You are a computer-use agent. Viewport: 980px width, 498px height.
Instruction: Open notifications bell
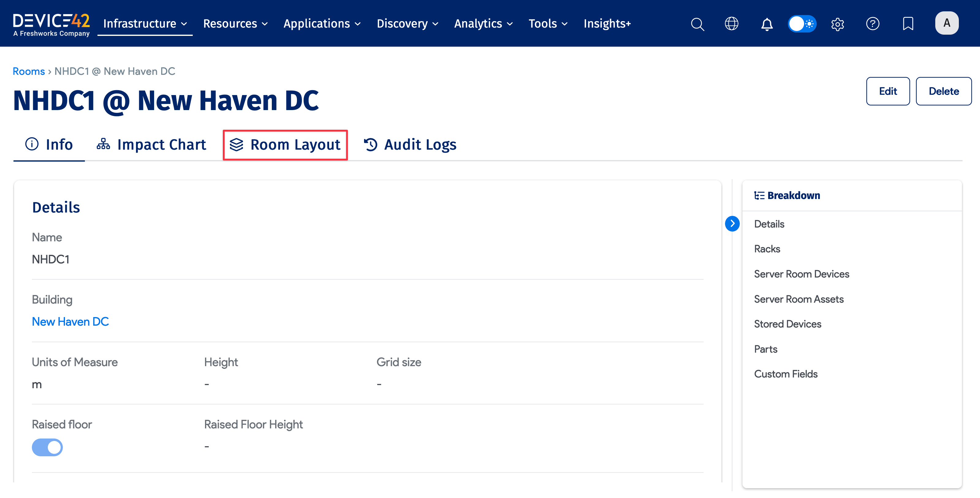(767, 24)
